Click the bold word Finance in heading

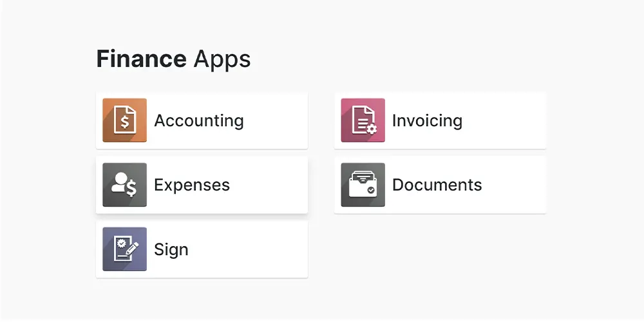pyautogui.click(x=141, y=59)
